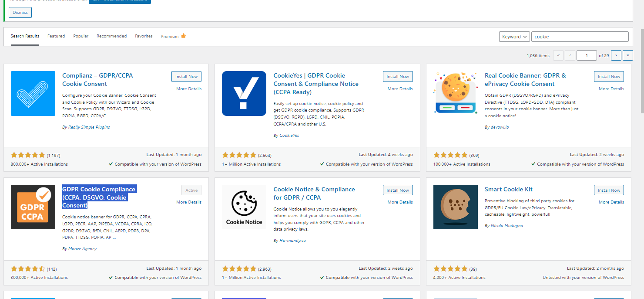View More Details for GDPR Cookie Compliance
The width and height of the screenshot is (644, 299).
(189, 202)
